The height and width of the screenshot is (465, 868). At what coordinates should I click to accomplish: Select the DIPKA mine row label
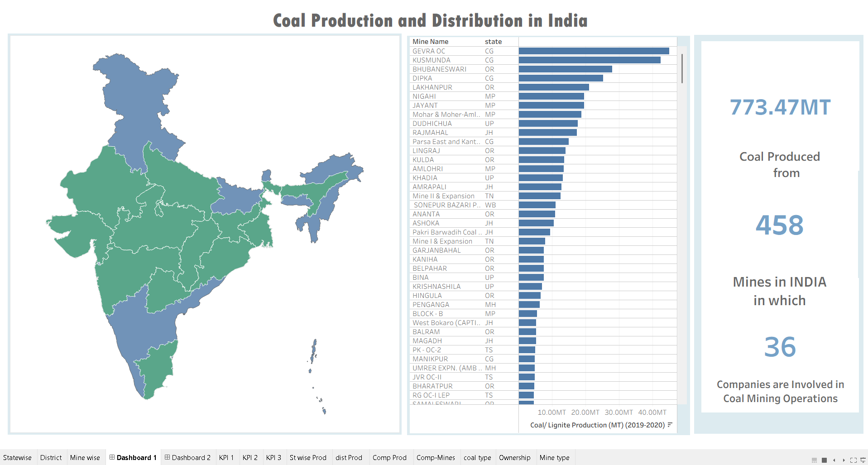(x=422, y=78)
